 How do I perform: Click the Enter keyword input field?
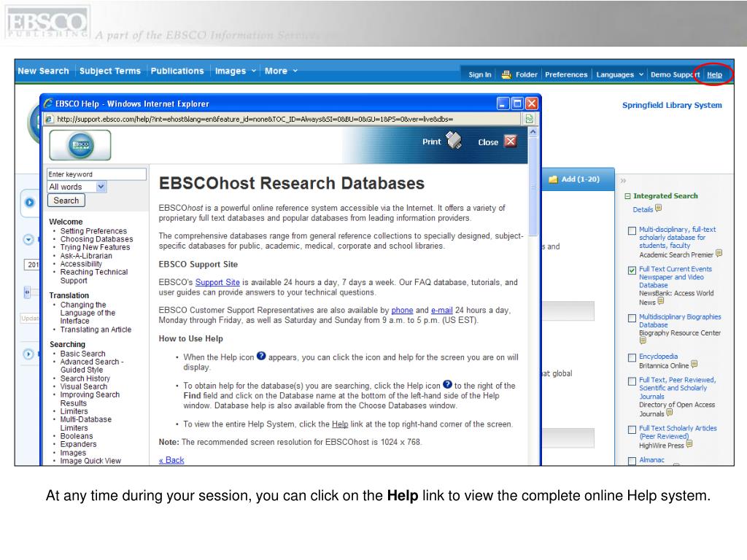[x=96, y=174]
